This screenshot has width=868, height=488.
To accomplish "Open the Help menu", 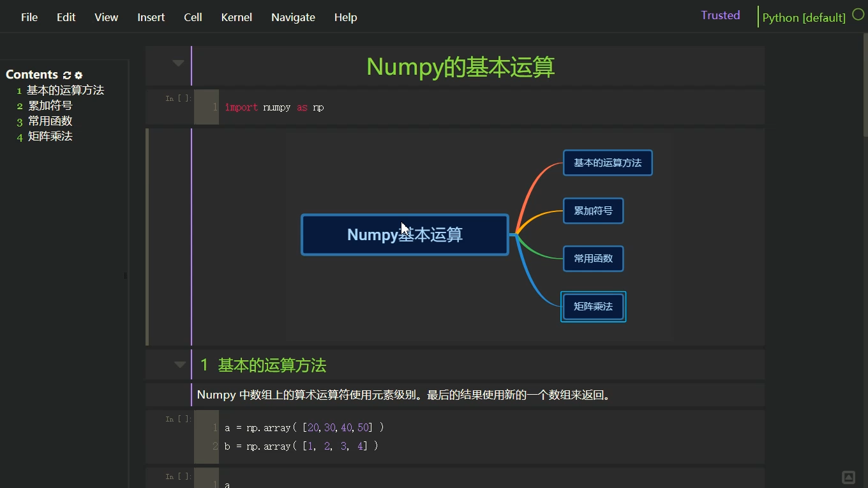I will tap(345, 17).
